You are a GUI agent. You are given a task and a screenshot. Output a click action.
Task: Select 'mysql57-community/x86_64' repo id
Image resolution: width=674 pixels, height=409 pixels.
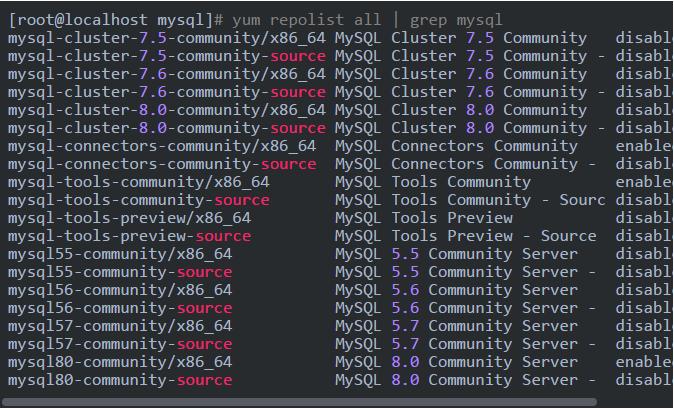click(120, 327)
